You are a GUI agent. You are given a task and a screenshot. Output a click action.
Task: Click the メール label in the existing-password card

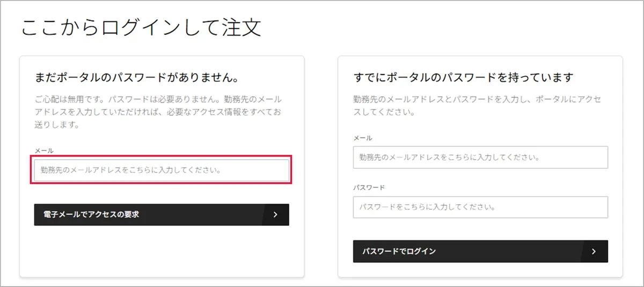point(363,138)
